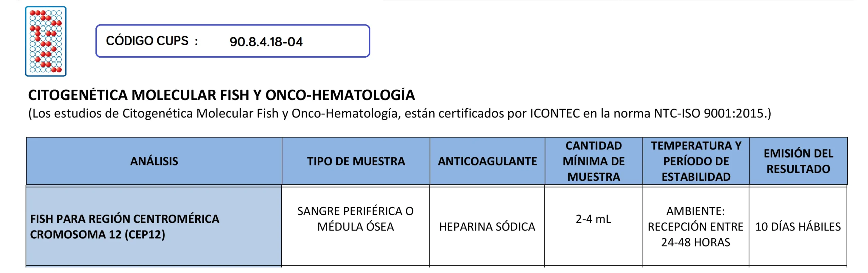Click the 24-48 HORAS text

695,242
